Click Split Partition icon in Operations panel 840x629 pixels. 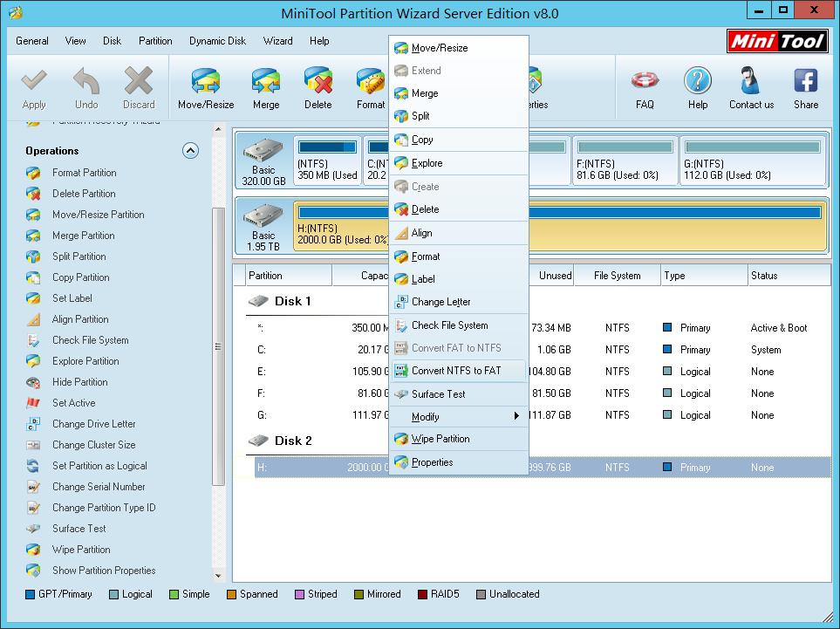(x=33, y=256)
